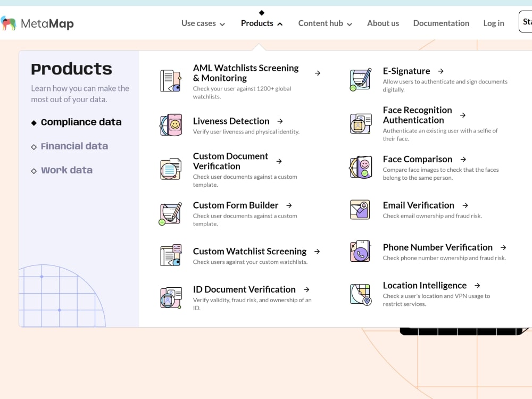Click arrow next to Custom Form Builder
The width and height of the screenshot is (532, 399).
[289, 205]
